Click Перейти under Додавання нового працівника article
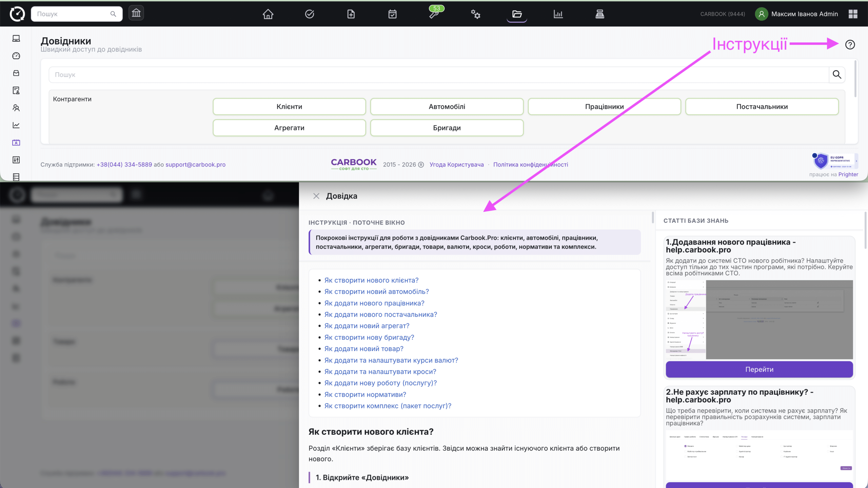Image resolution: width=868 pixels, height=488 pixels. [759, 369]
